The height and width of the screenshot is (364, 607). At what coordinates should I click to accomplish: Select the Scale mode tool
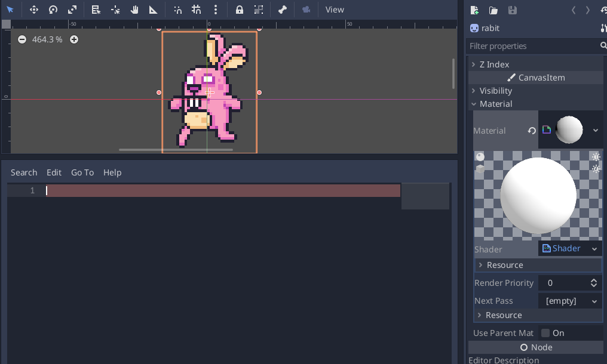tap(72, 10)
